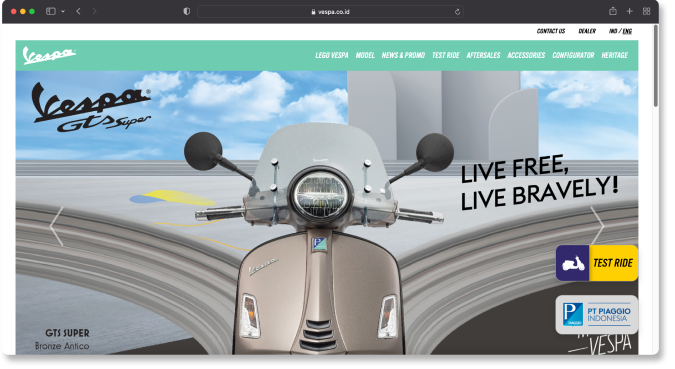Open the Model menu
Screen dimensions: 675x369
[x=365, y=55]
